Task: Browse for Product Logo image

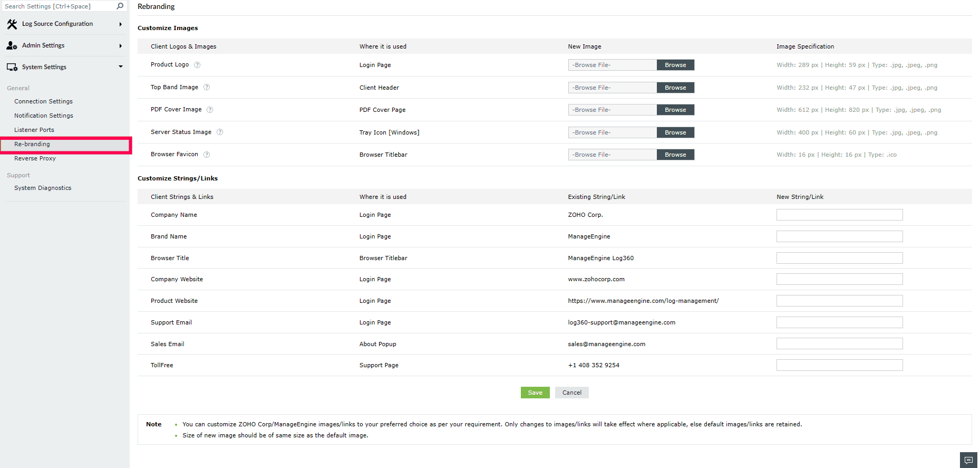Action: point(675,65)
